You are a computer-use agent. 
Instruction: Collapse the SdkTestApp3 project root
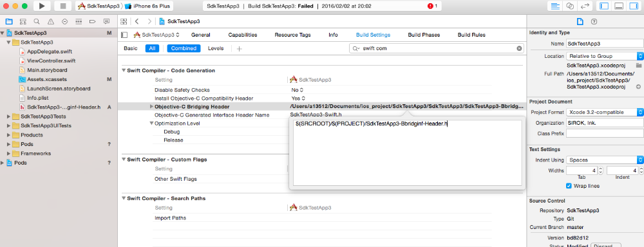click(x=3, y=33)
